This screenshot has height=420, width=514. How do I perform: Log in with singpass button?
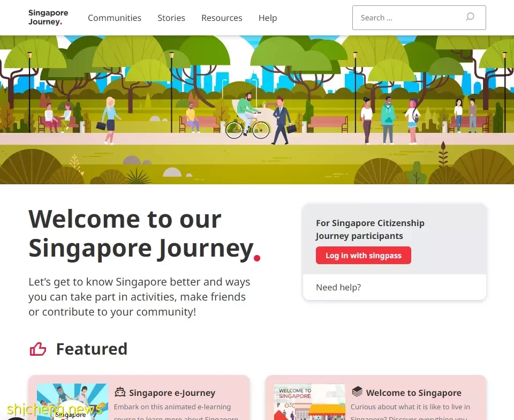[x=363, y=256]
